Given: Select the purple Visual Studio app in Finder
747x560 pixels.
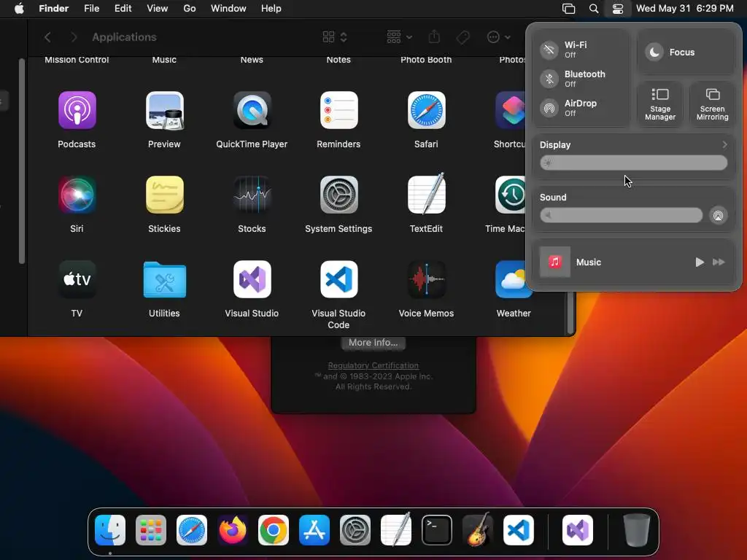Looking at the screenshot, I should [x=252, y=279].
